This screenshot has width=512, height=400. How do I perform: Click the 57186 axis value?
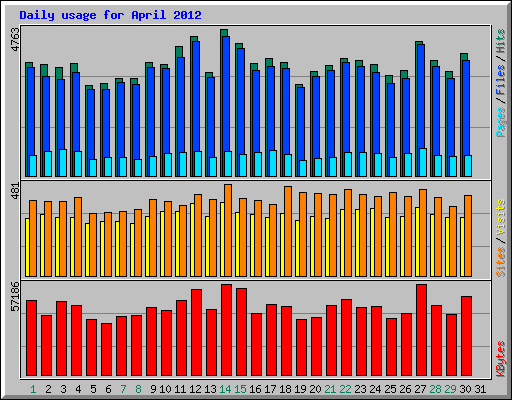click(16, 296)
